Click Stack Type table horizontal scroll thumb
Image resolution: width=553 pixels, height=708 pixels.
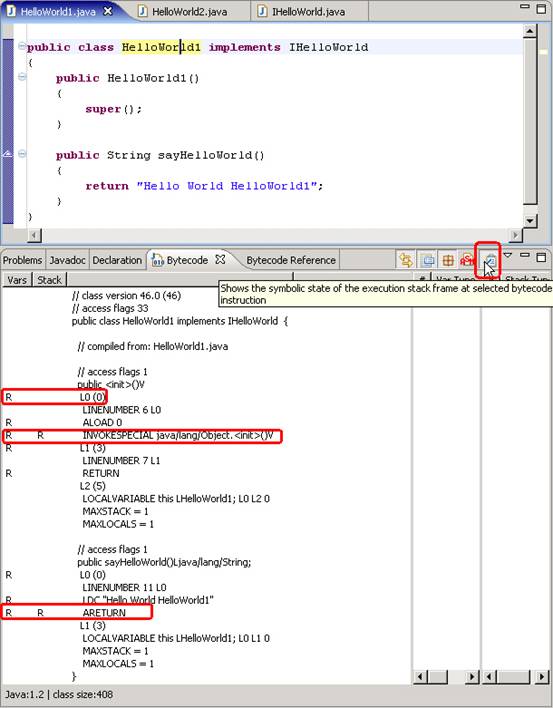(x=513, y=676)
